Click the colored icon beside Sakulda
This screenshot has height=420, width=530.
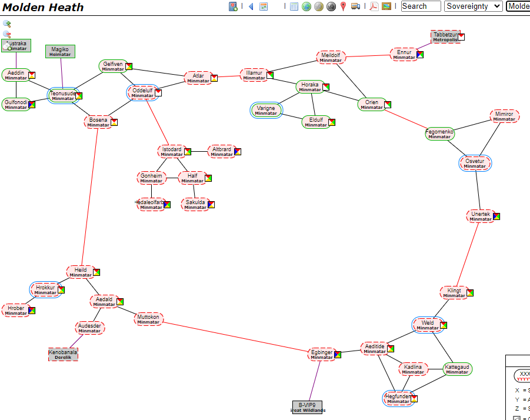click(211, 205)
